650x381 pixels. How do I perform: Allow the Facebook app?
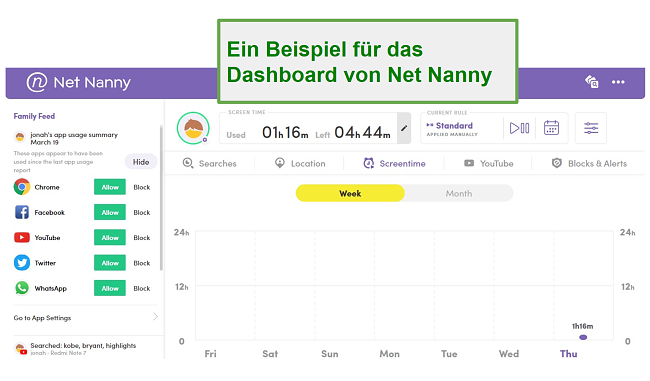point(110,212)
